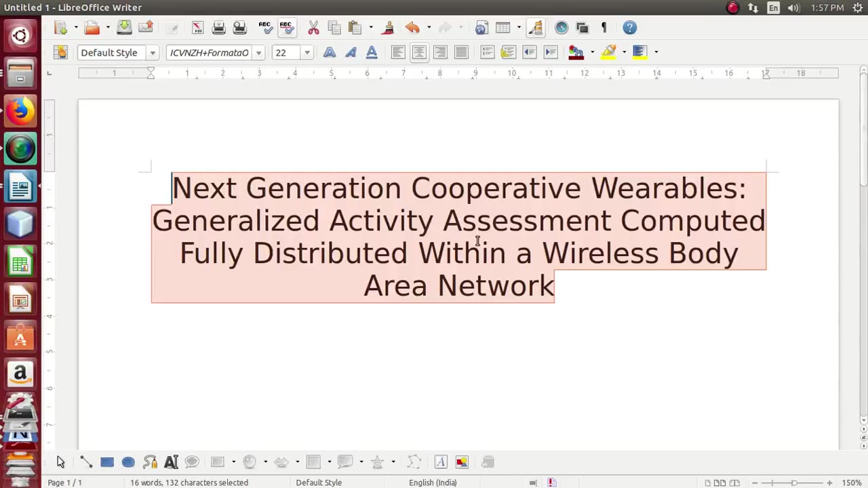Open the Open-file dropdown arrow
The height and width of the screenshot is (488, 868).
pyautogui.click(x=108, y=28)
